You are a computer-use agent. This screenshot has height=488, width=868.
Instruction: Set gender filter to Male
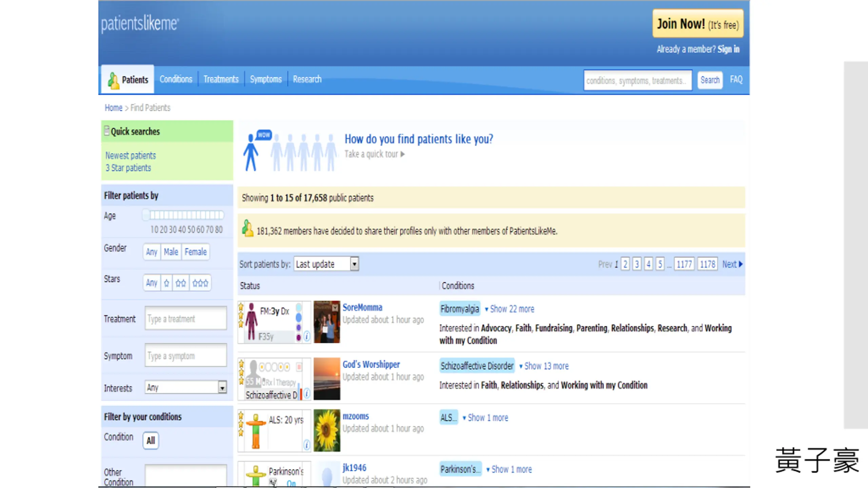(171, 252)
